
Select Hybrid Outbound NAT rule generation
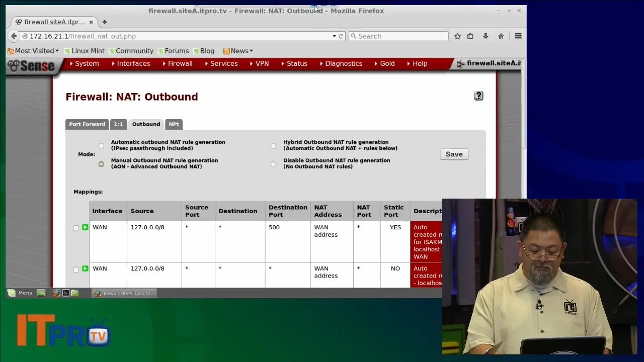pyautogui.click(x=273, y=146)
